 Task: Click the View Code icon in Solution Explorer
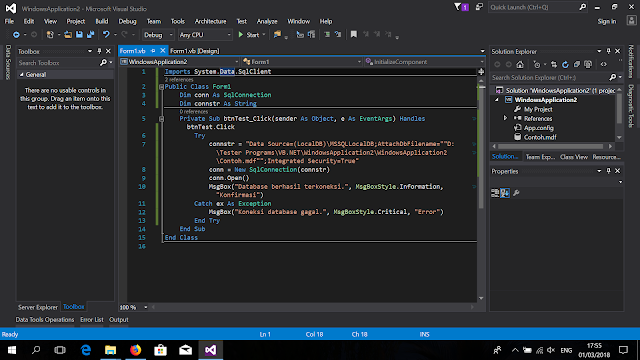(x=604, y=64)
